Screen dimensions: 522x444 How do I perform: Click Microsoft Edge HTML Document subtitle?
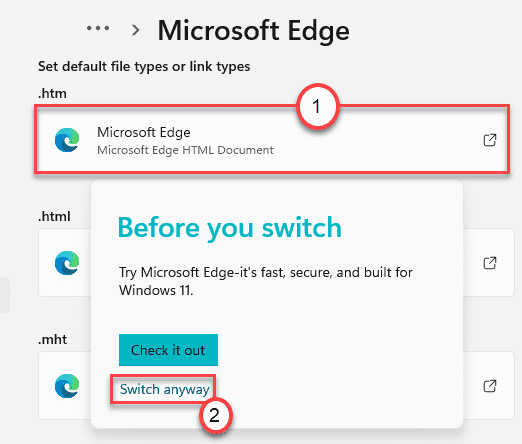pos(185,150)
